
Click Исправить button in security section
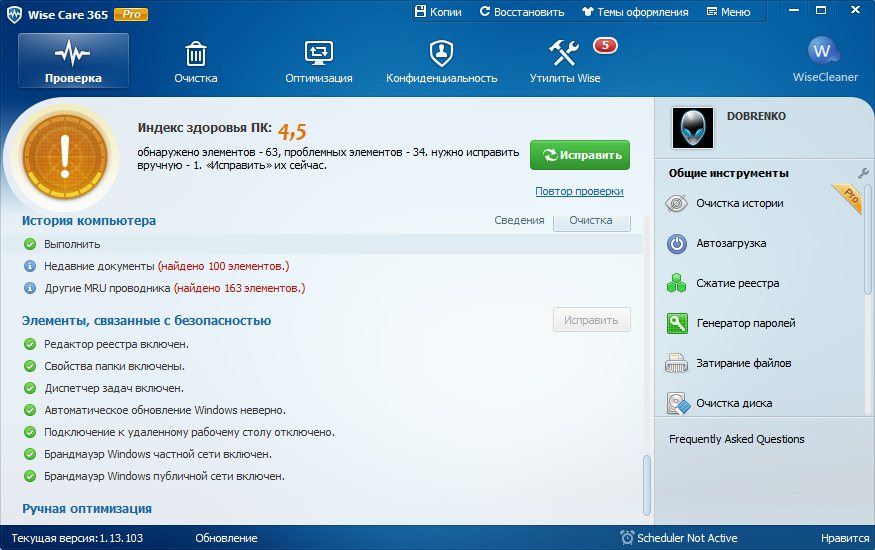coord(592,320)
